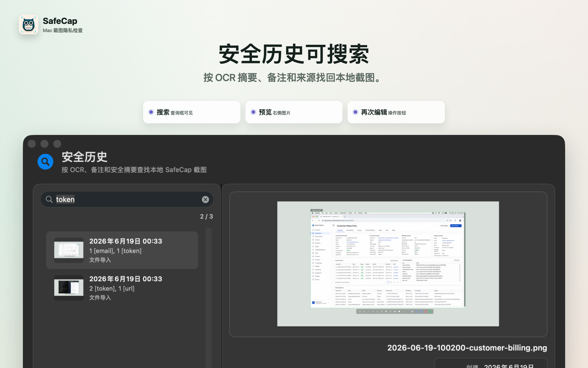Click the magnifier icon in the search field

49,199
